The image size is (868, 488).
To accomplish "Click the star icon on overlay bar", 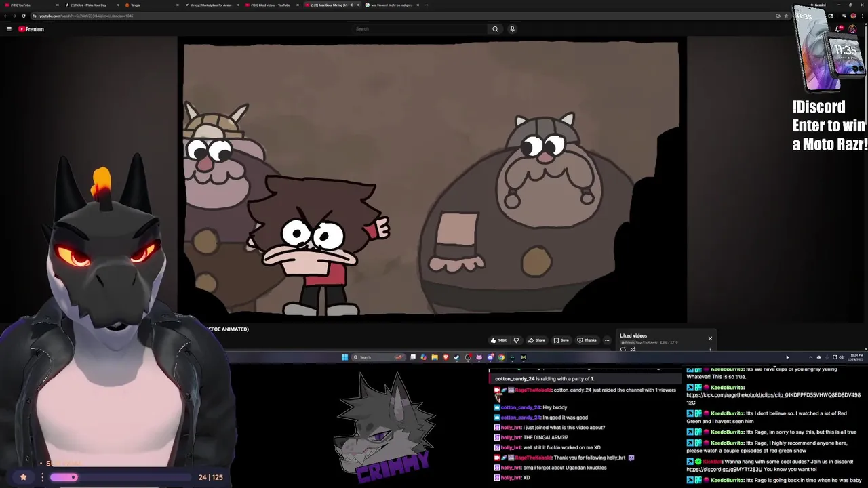I will coord(23,477).
